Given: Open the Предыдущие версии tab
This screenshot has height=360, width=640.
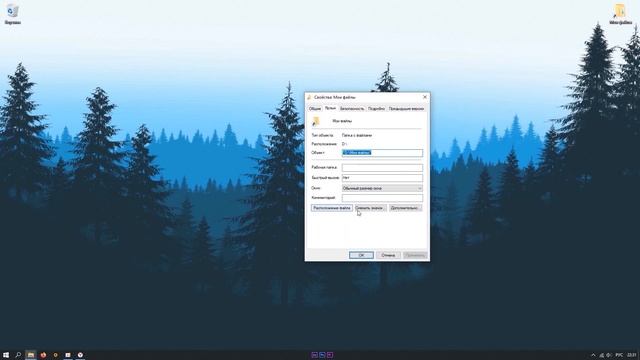Looking at the screenshot, I should coord(406,109).
